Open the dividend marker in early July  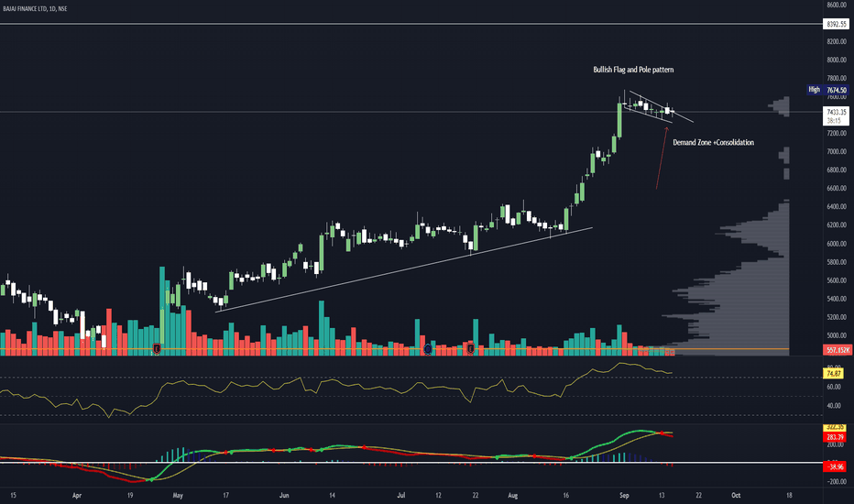428,349
